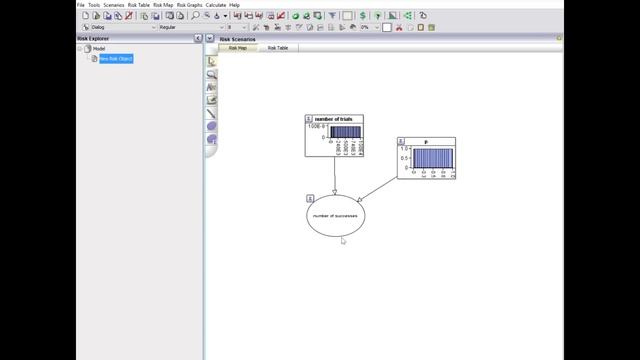640x360 pixels.
Task: Select the purple simulation node tool at palette bottom
Action: (211, 140)
